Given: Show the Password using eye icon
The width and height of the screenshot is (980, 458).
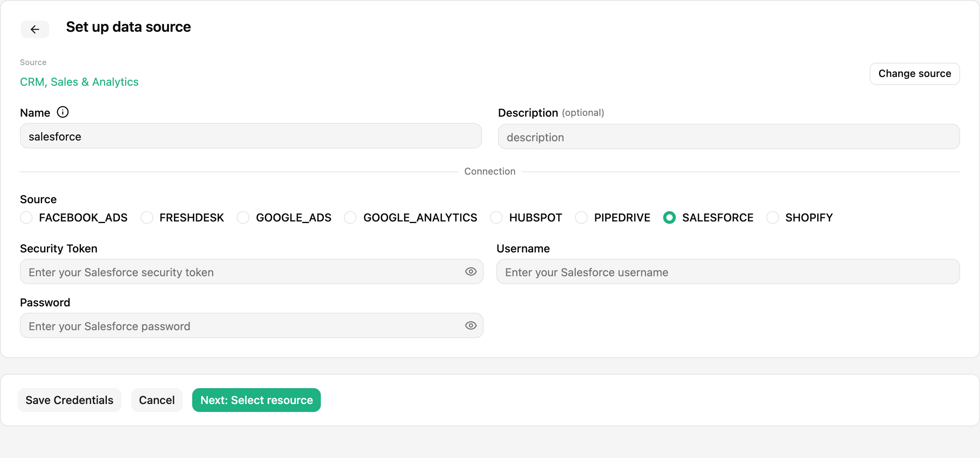Looking at the screenshot, I should pyautogui.click(x=471, y=325).
